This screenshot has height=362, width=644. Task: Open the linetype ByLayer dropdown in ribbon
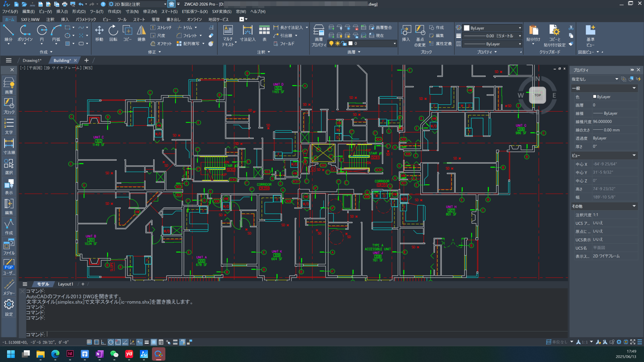492,44
